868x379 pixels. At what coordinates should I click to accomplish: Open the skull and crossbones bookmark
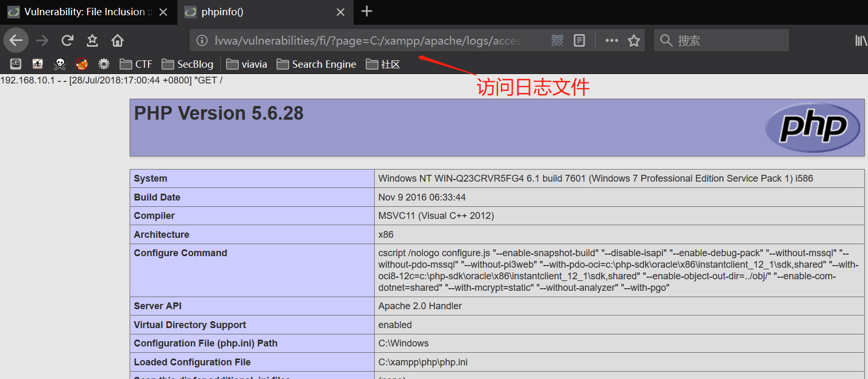[x=60, y=64]
